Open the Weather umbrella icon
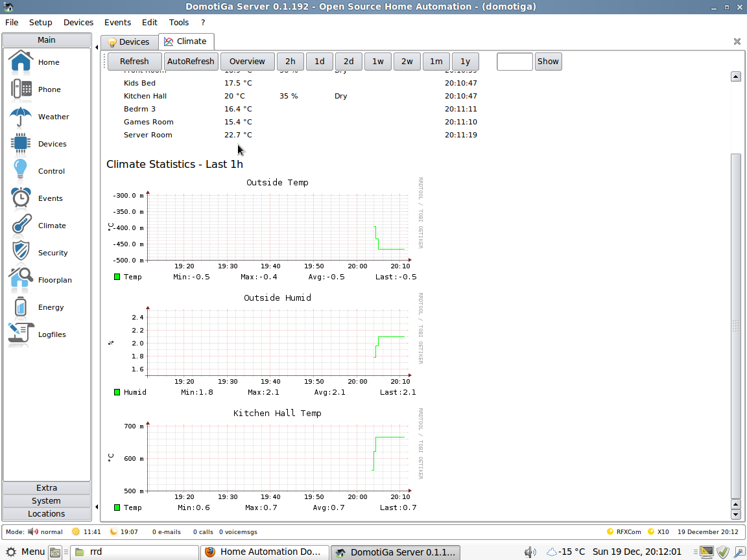The image size is (747, 560). pyautogui.click(x=21, y=117)
